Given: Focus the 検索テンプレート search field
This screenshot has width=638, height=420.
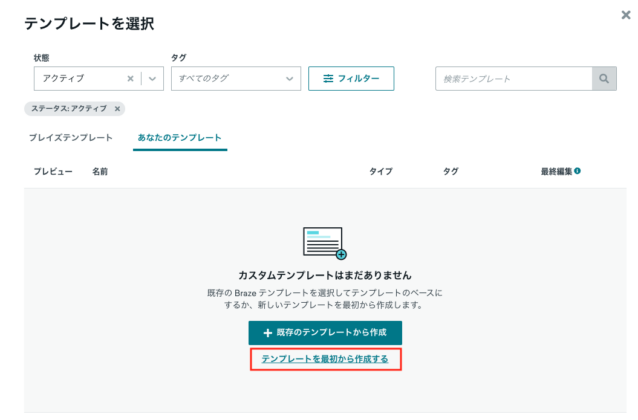Looking at the screenshot, I should [513, 79].
